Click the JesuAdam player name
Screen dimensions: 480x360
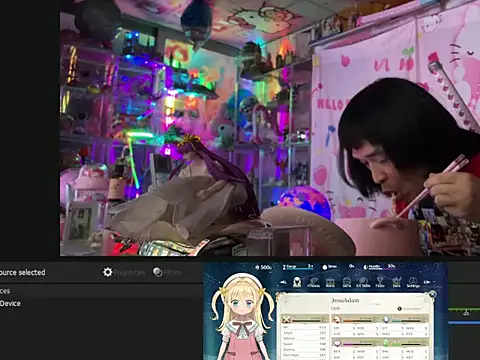click(345, 300)
